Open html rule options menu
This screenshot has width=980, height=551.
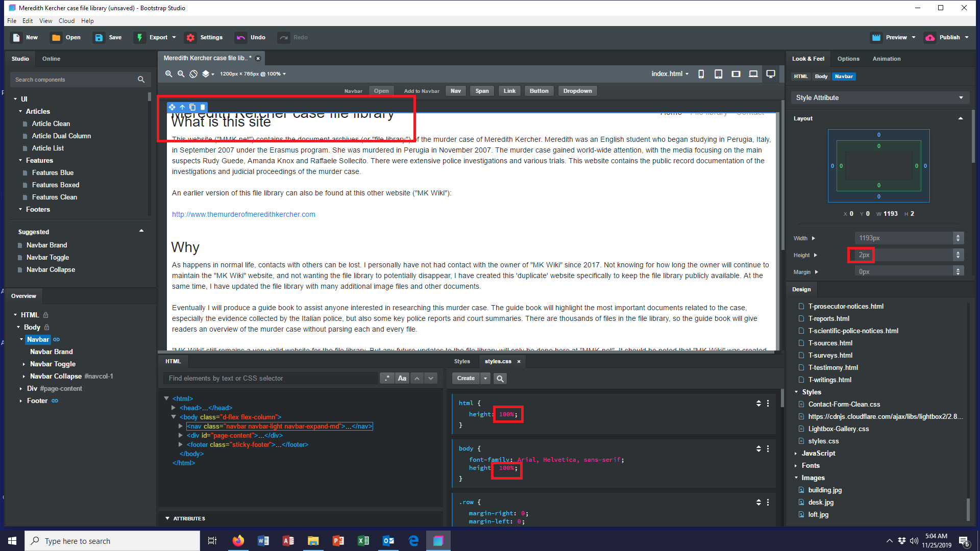pos(768,403)
